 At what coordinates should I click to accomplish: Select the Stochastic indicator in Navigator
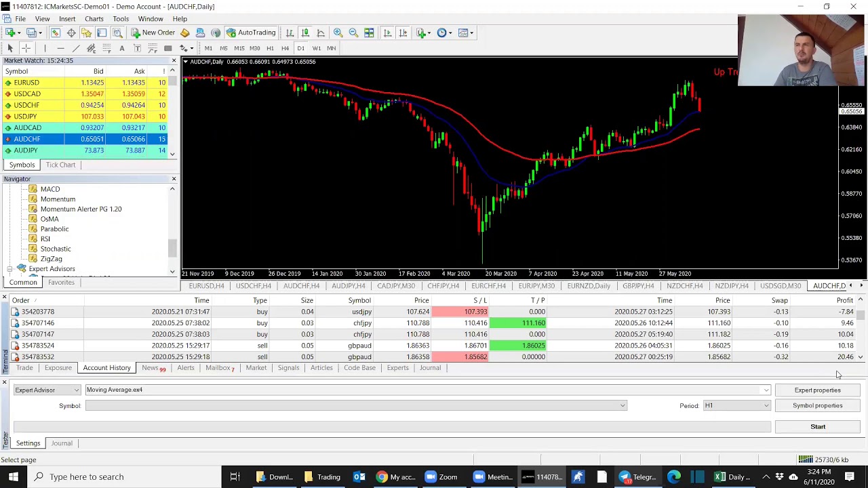point(55,249)
